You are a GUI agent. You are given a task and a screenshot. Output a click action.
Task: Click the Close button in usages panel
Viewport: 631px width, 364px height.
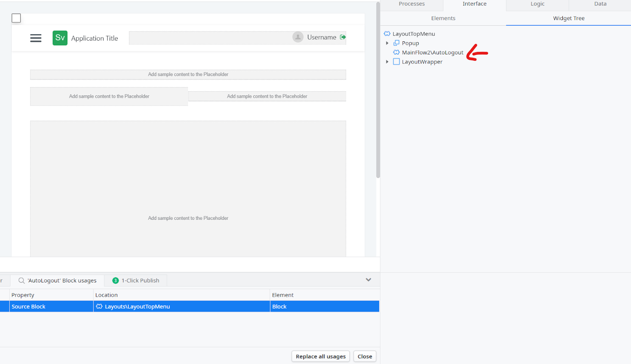(x=365, y=357)
